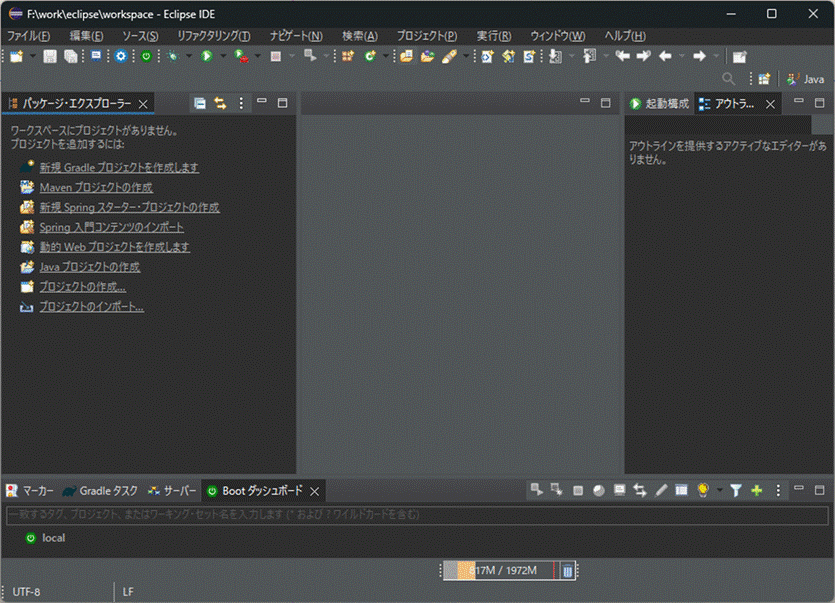Switch to the 起動構成 tab
This screenshot has height=603, width=835.
click(x=660, y=103)
